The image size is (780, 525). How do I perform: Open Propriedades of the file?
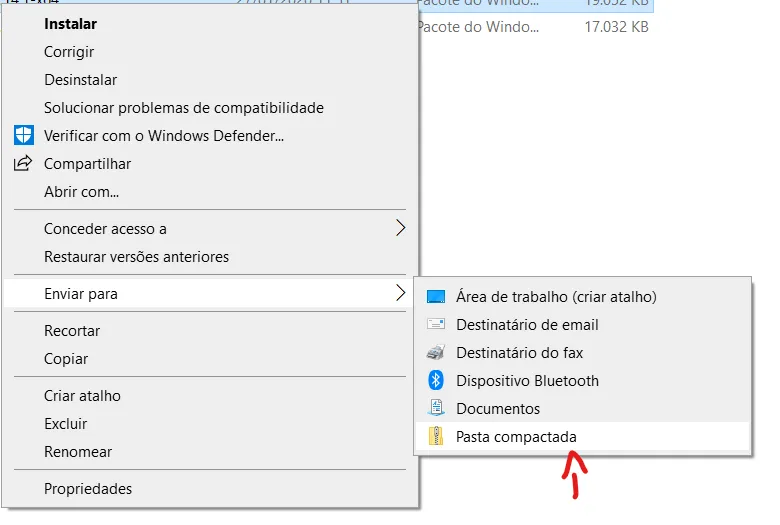point(88,489)
